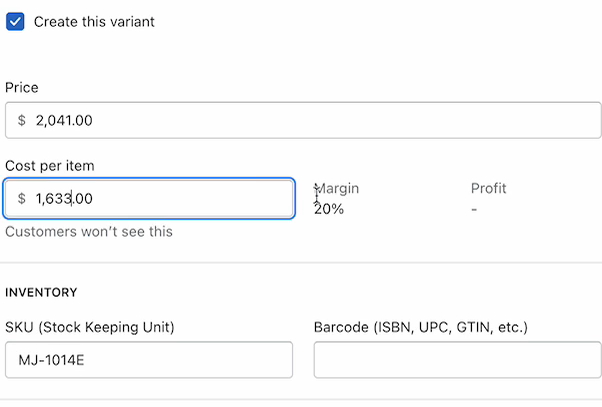Screen dimensions: 602x407
Task: Click the Margin label
Action: pos(337,188)
